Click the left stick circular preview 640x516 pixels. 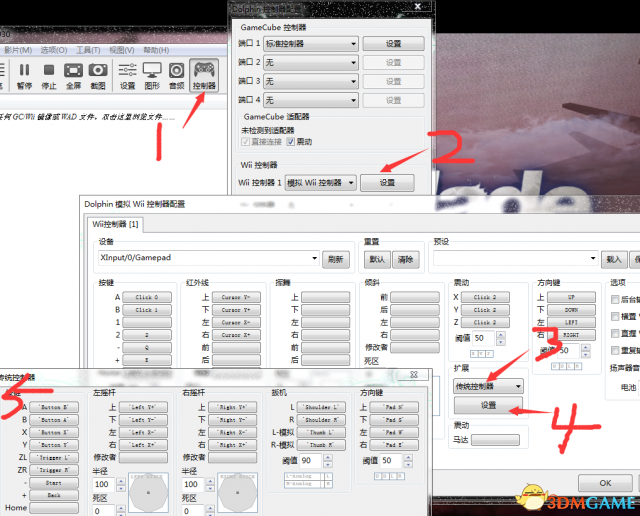(148, 493)
